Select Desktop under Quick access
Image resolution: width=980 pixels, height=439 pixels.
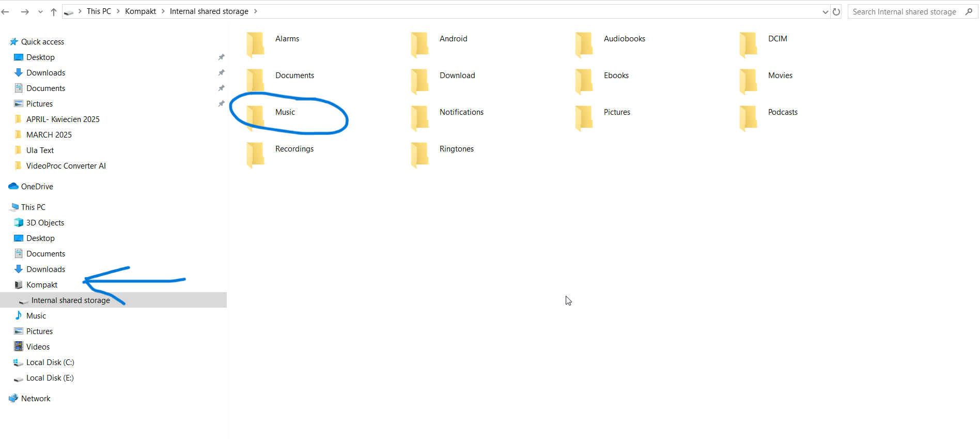tap(40, 57)
